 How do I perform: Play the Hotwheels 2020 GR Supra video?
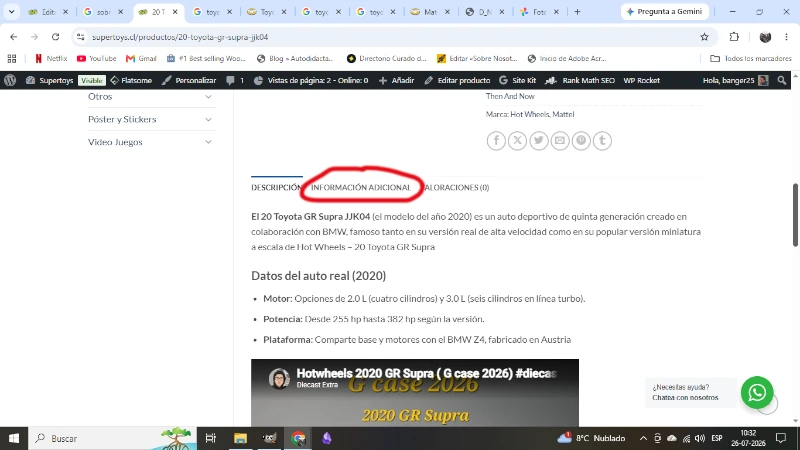pyautogui.click(x=415, y=393)
